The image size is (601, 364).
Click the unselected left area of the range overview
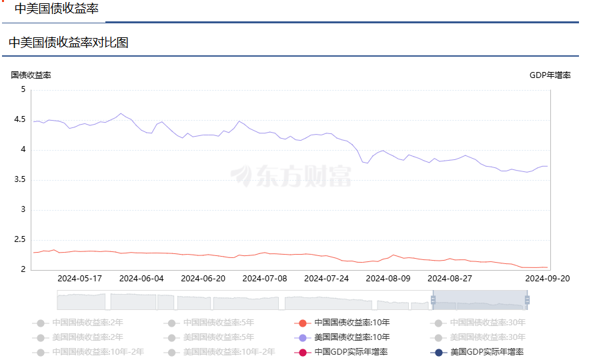click(x=245, y=300)
